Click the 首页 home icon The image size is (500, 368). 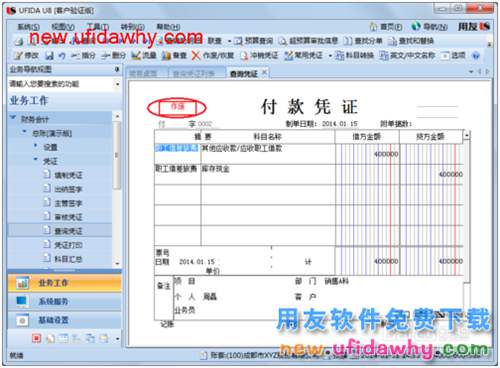pyautogui.click(x=373, y=27)
